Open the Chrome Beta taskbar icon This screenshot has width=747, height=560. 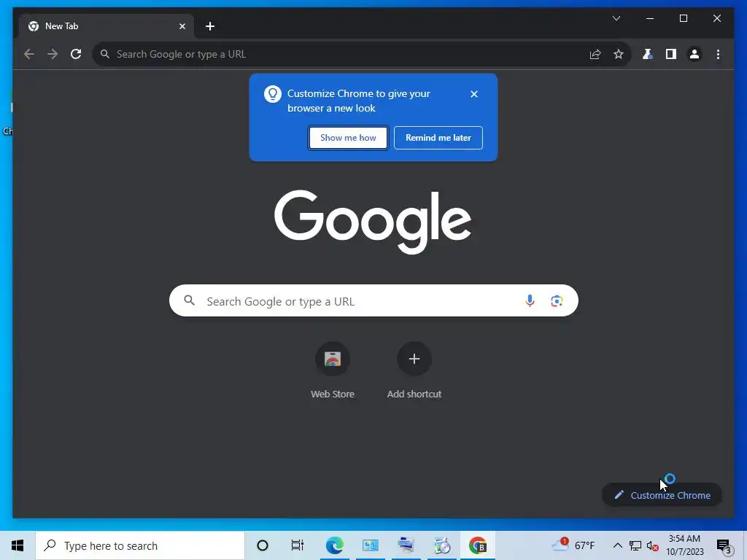click(x=477, y=545)
